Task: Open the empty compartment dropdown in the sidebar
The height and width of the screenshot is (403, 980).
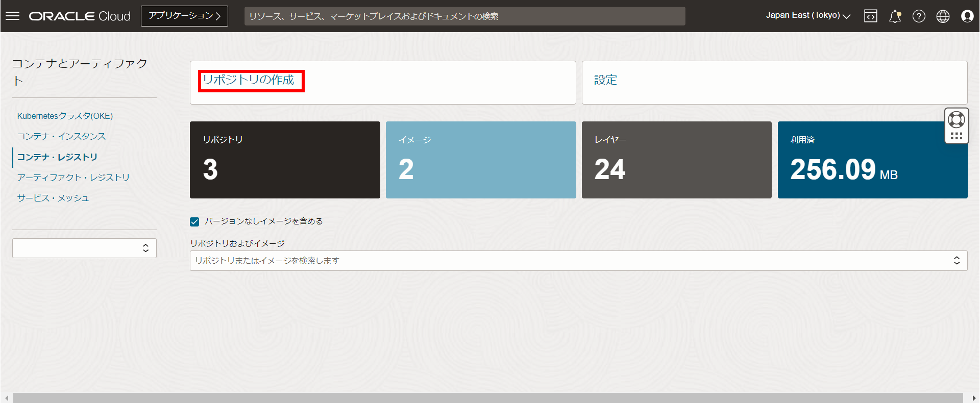Action: pos(84,248)
